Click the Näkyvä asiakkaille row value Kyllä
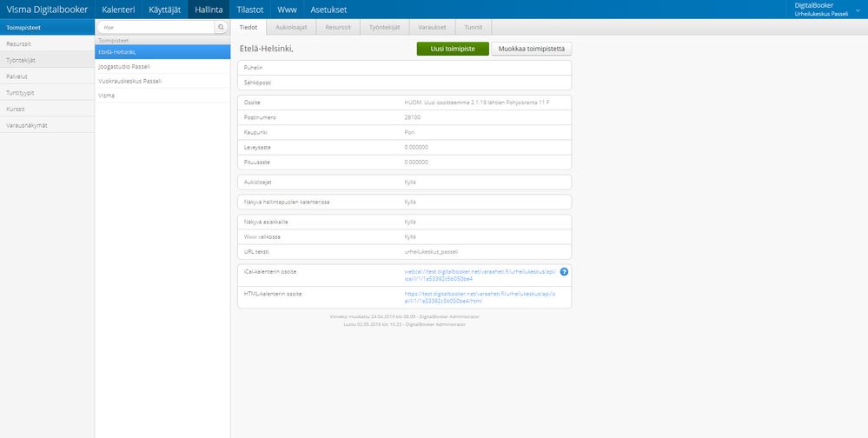 pos(410,222)
